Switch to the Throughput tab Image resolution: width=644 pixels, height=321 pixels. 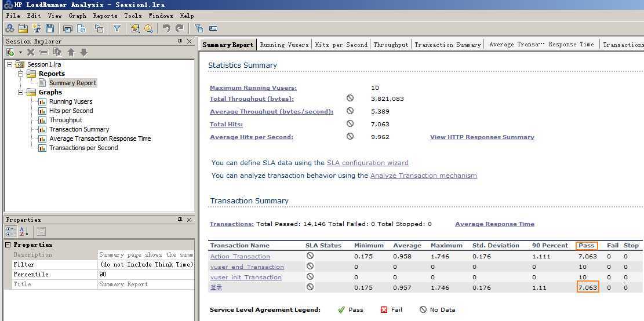(391, 45)
